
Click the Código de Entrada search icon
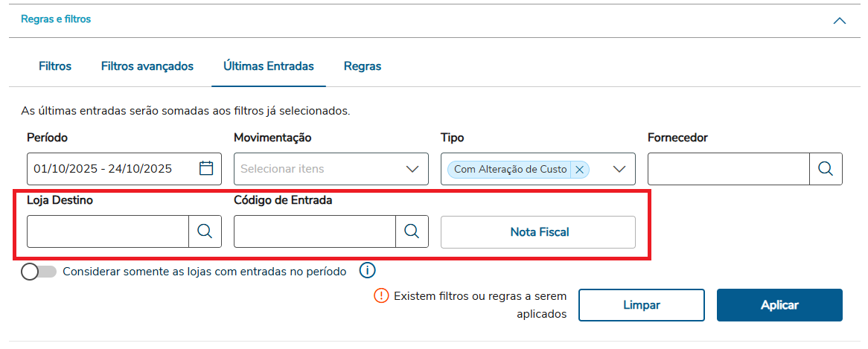pyautogui.click(x=412, y=231)
